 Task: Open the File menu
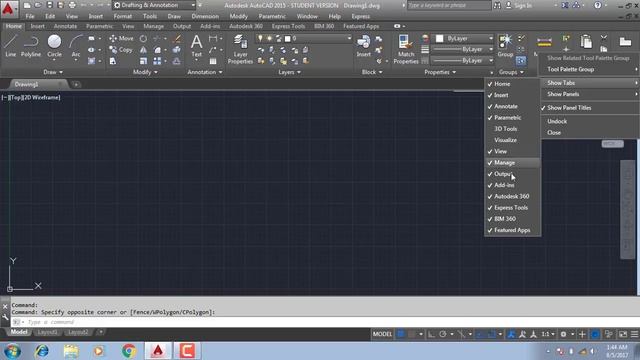click(30, 16)
